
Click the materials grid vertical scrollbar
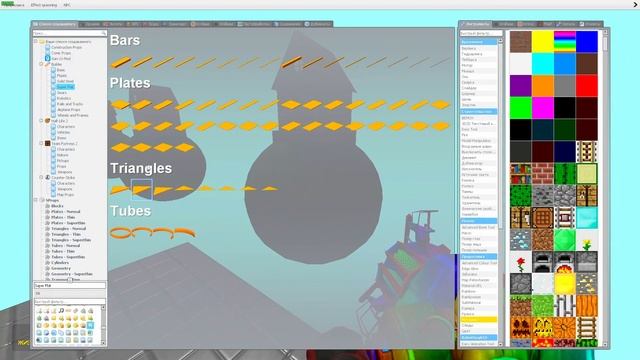pos(605,188)
